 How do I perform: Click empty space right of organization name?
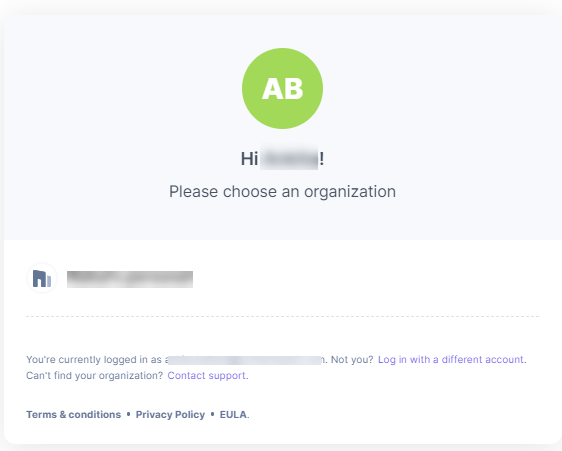(366, 279)
